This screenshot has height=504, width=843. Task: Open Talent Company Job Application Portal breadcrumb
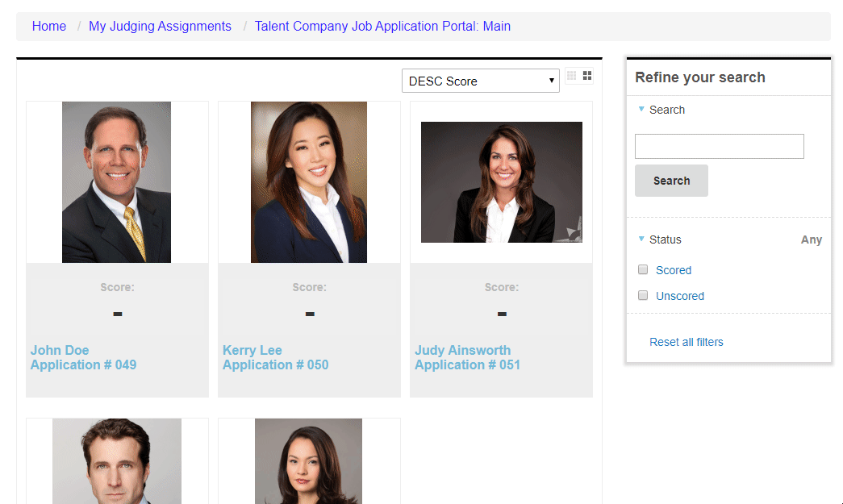pyautogui.click(x=382, y=27)
